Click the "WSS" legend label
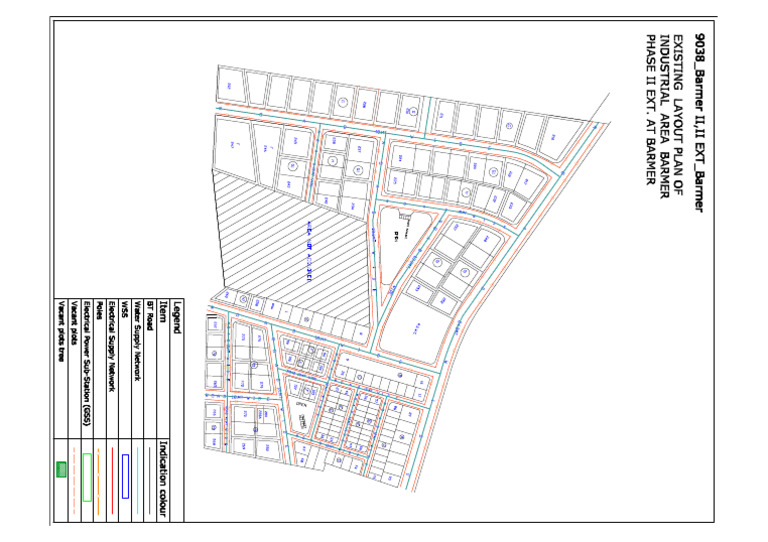 point(125,310)
